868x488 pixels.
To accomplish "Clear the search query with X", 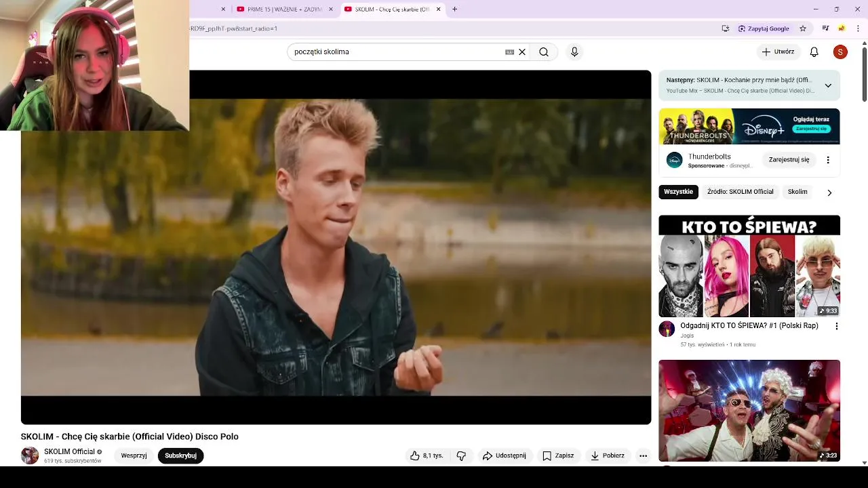I will (522, 52).
